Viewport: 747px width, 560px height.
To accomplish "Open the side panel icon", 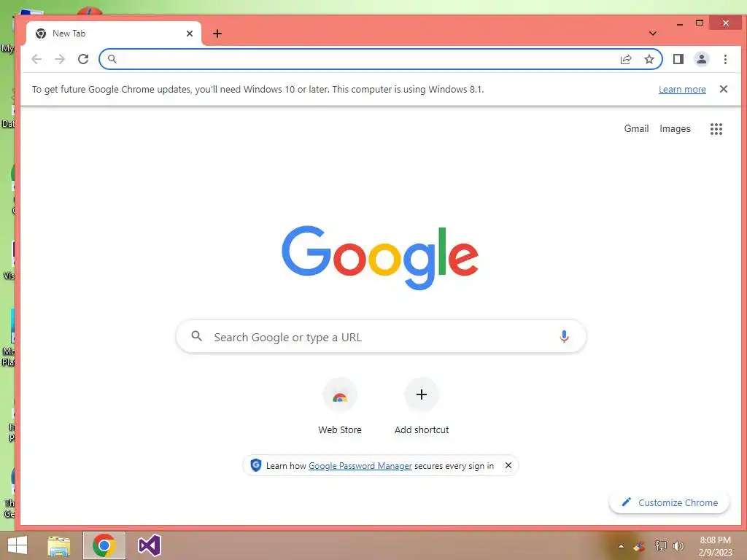I will pyautogui.click(x=678, y=59).
